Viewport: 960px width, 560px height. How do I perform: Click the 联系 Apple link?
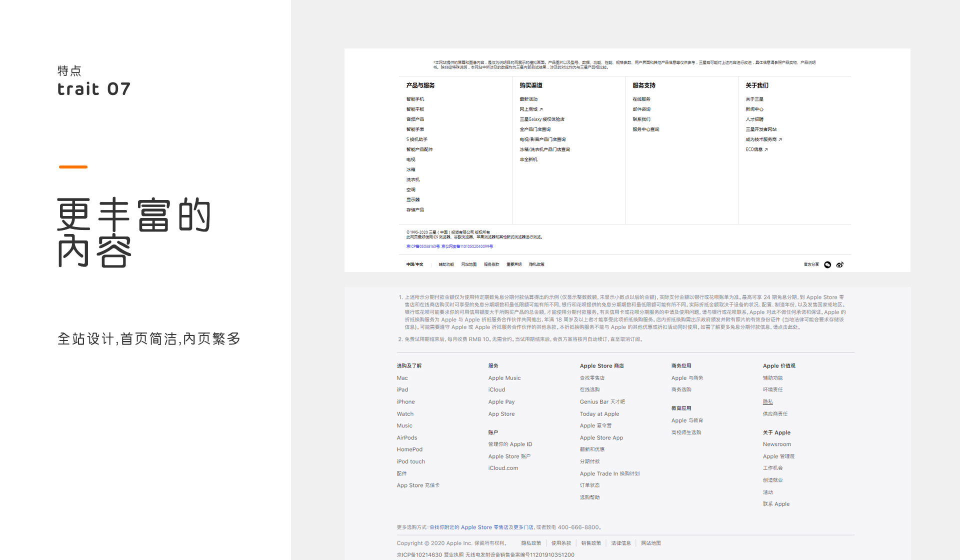pos(776,504)
